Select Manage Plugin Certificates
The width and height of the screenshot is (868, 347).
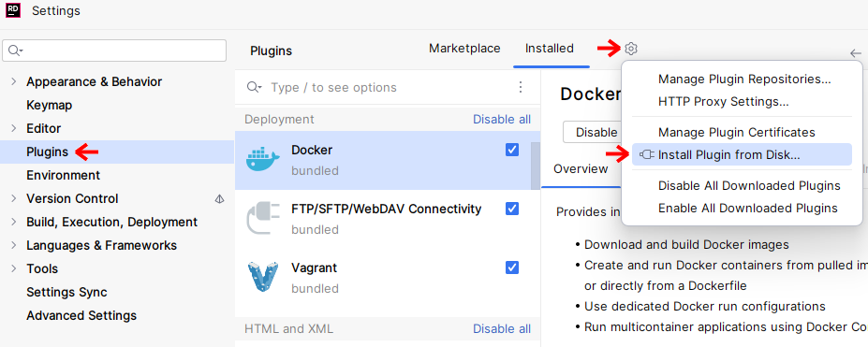tap(737, 133)
